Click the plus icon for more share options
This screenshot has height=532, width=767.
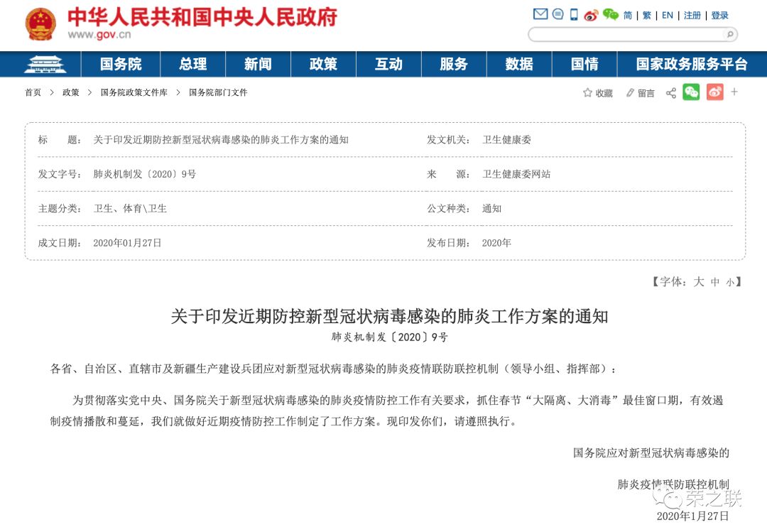[734, 92]
